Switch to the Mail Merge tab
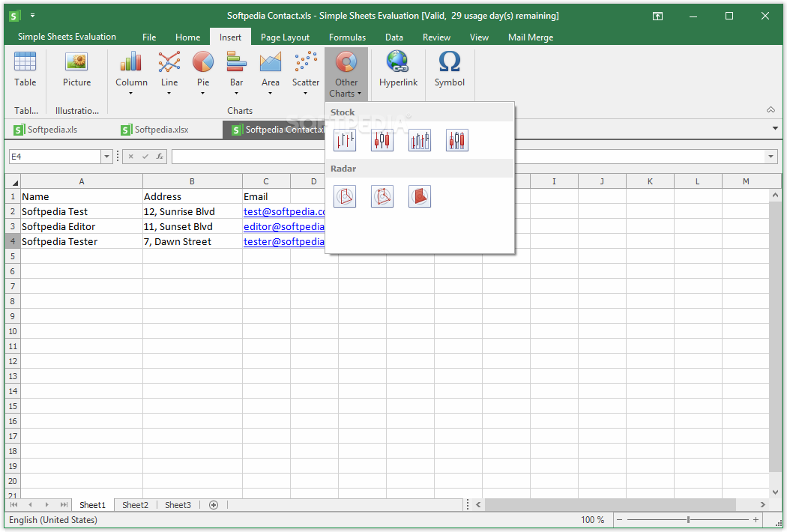Viewport: 787px width, 532px height. click(531, 37)
